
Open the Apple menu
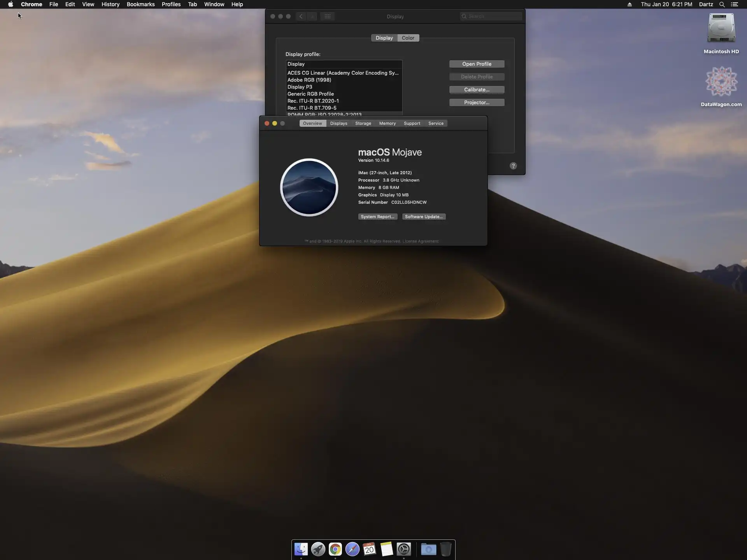coord(11,4)
